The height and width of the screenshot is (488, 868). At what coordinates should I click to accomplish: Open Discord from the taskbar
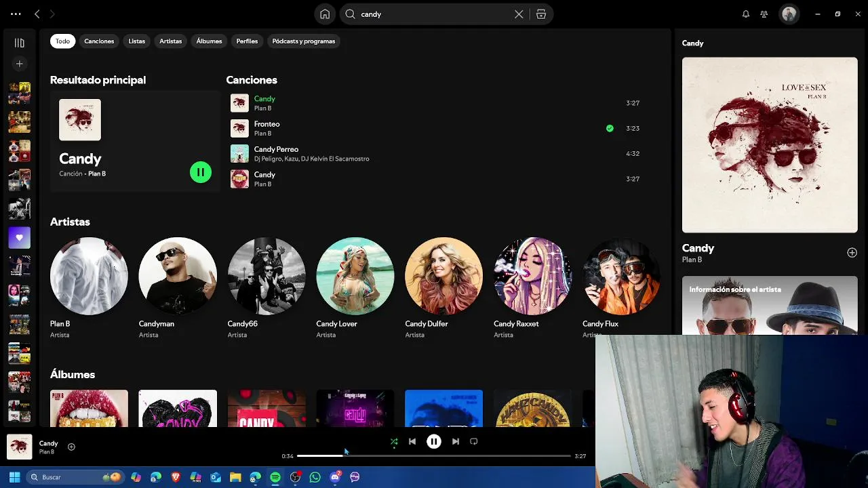[x=335, y=477]
